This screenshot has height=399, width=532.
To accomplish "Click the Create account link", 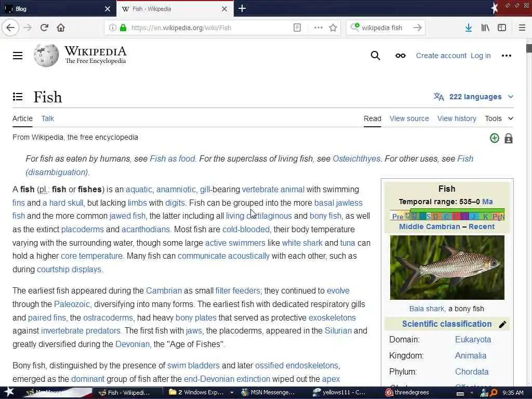I will [441, 56].
